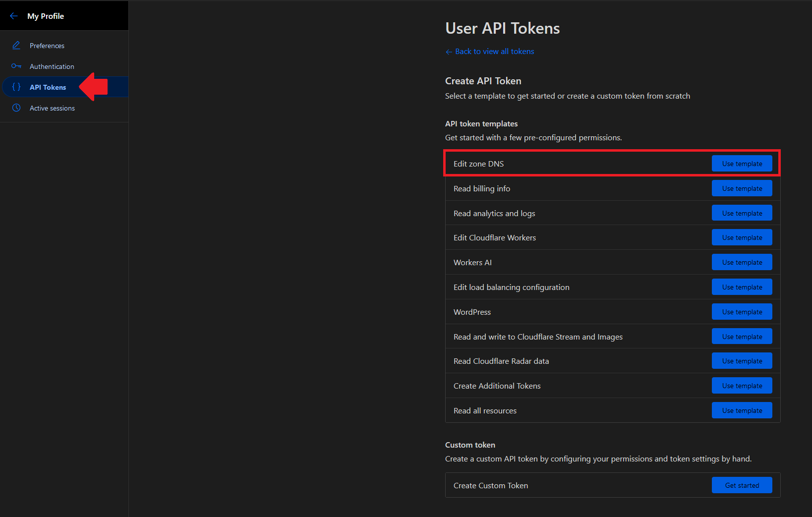Open the Authentication section
The image size is (812, 517).
point(52,66)
